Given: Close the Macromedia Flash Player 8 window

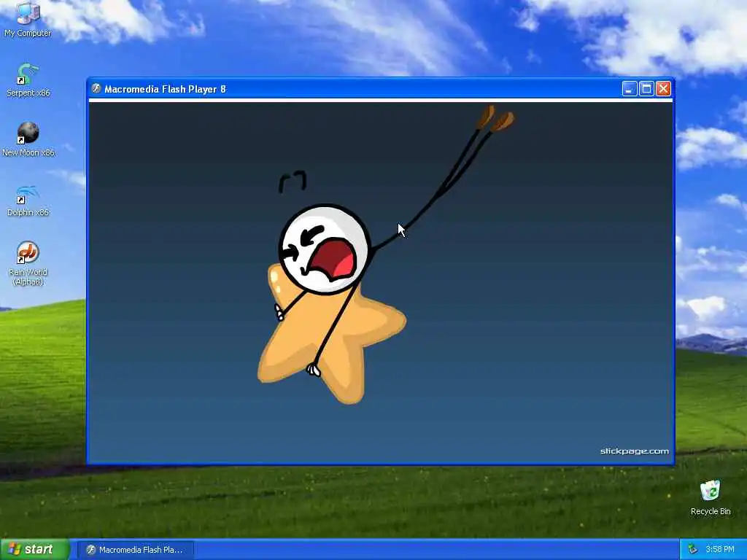Looking at the screenshot, I should tap(663, 88).
